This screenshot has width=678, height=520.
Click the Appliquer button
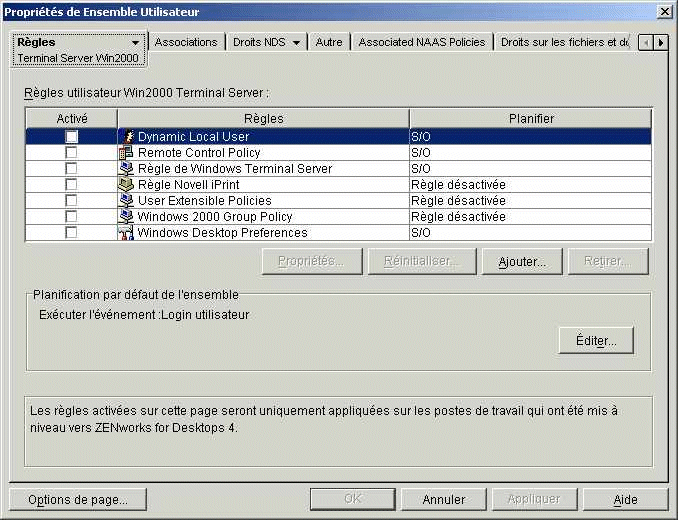(534, 500)
